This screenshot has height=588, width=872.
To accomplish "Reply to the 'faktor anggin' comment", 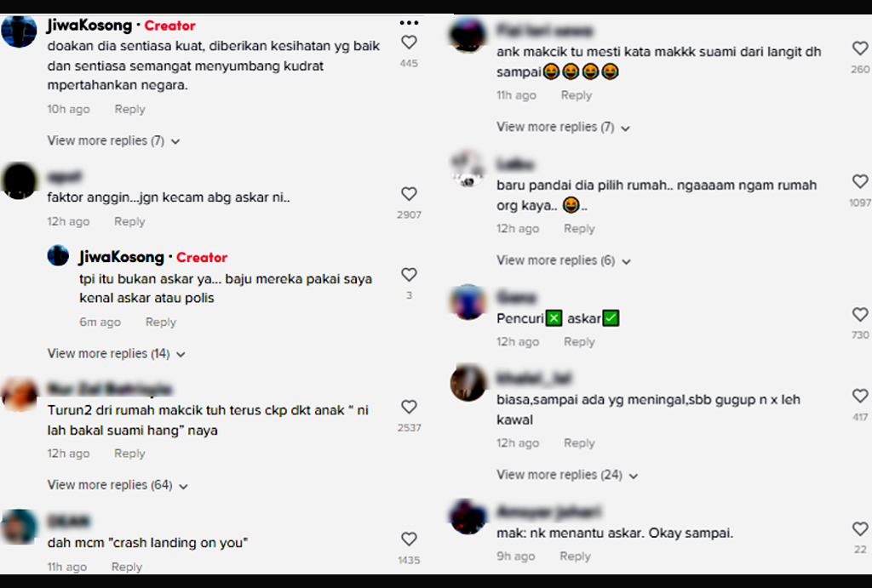I will [x=129, y=221].
